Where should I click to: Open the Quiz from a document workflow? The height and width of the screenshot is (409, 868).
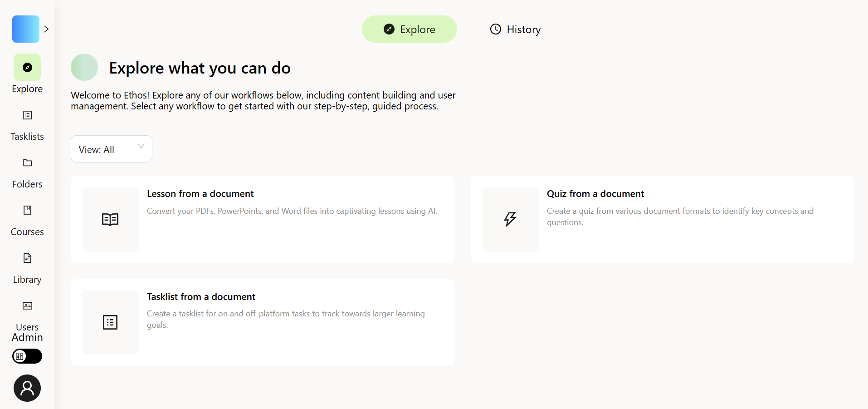tap(663, 219)
